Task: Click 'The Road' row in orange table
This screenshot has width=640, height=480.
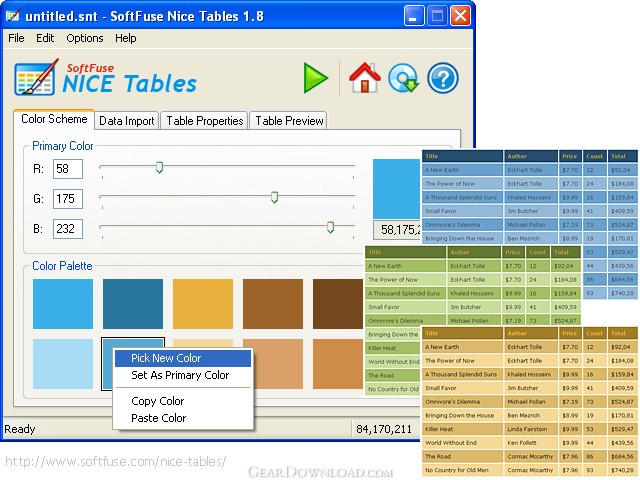Action: point(529,456)
